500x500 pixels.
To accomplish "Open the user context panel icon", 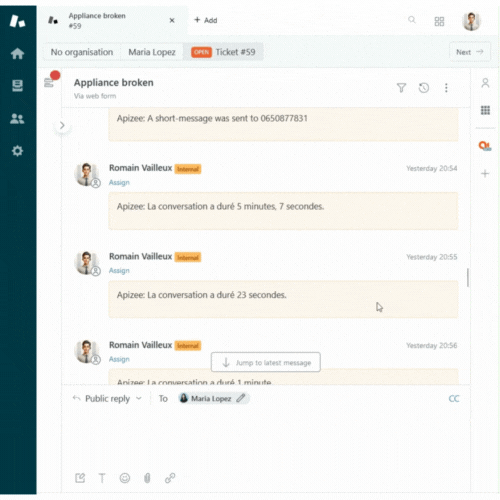I will 485,83.
